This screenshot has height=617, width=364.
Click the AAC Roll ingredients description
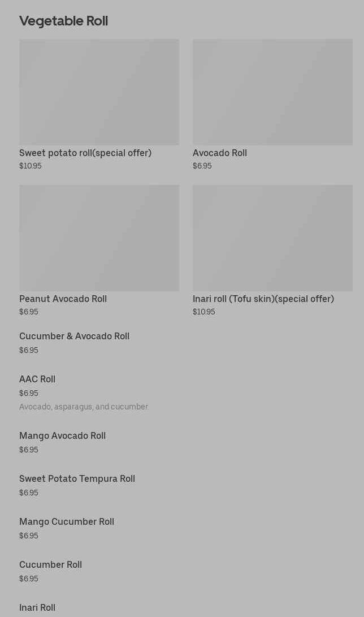[x=84, y=407]
